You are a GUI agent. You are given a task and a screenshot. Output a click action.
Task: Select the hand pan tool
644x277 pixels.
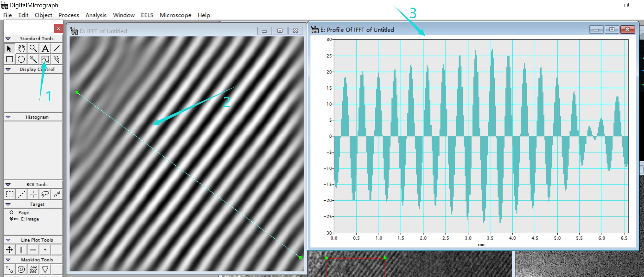click(x=21, y=48)
